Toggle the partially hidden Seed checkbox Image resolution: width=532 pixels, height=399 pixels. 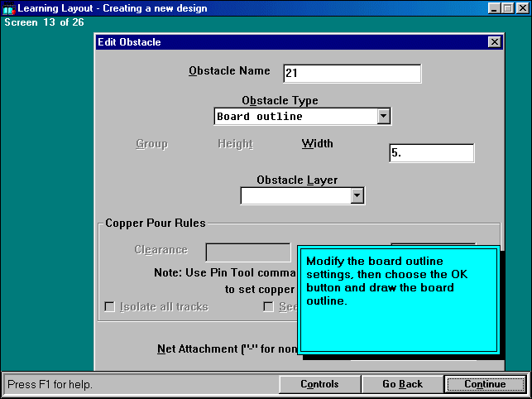point(268,307)
